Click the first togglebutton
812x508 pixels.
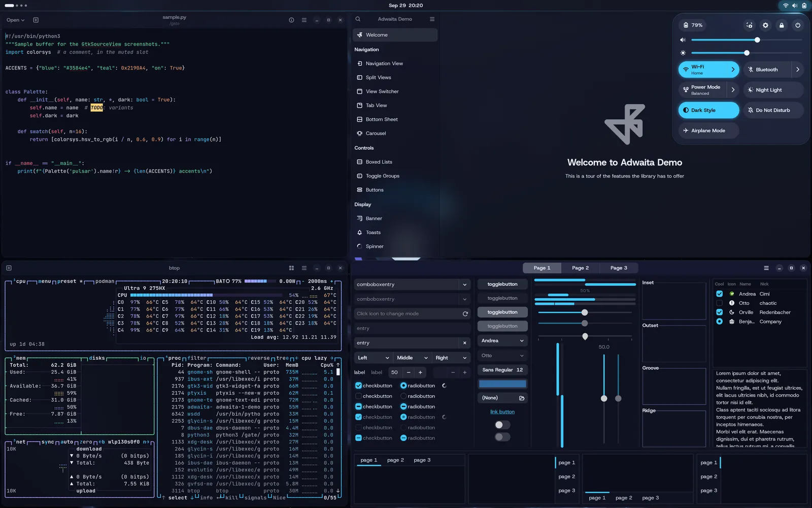point(502,284)
